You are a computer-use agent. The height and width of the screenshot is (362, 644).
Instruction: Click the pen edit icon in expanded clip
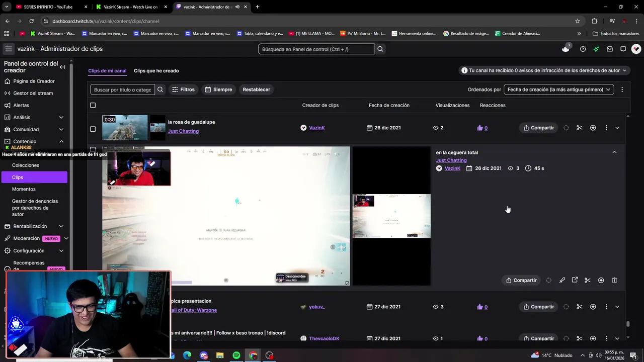coord(562,280)
